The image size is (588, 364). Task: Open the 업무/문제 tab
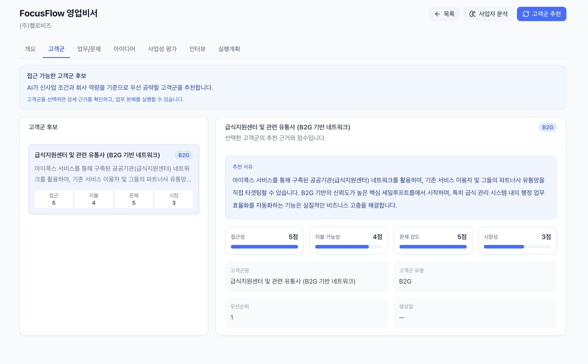point(89,49)
